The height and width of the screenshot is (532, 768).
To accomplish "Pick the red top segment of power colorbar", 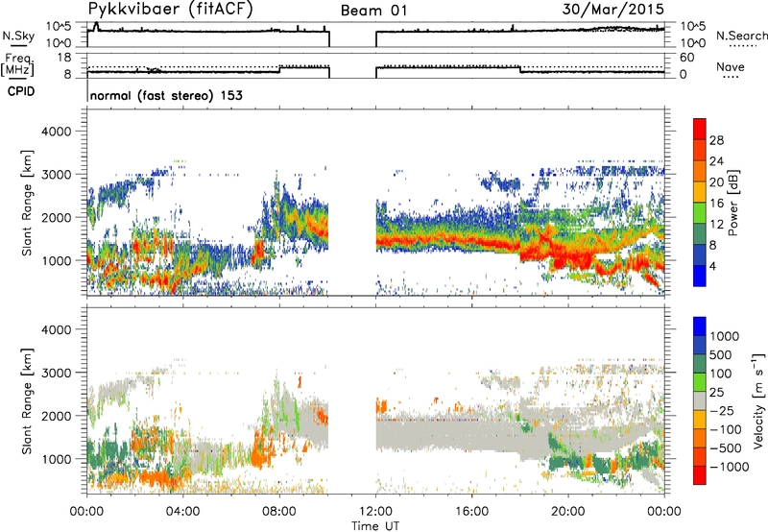I will tap(700, 129).
